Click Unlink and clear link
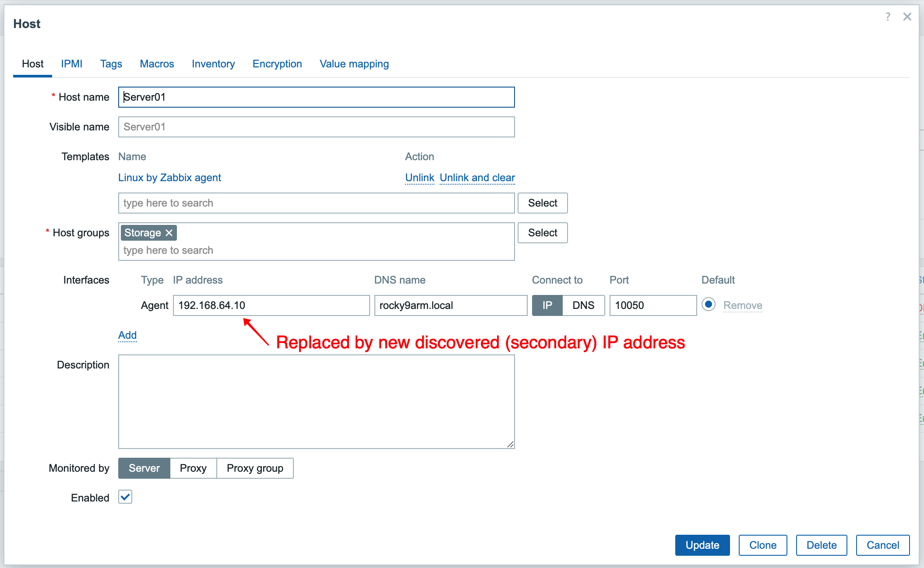Viewport: 924px width, 568px height. coord(477,178)
